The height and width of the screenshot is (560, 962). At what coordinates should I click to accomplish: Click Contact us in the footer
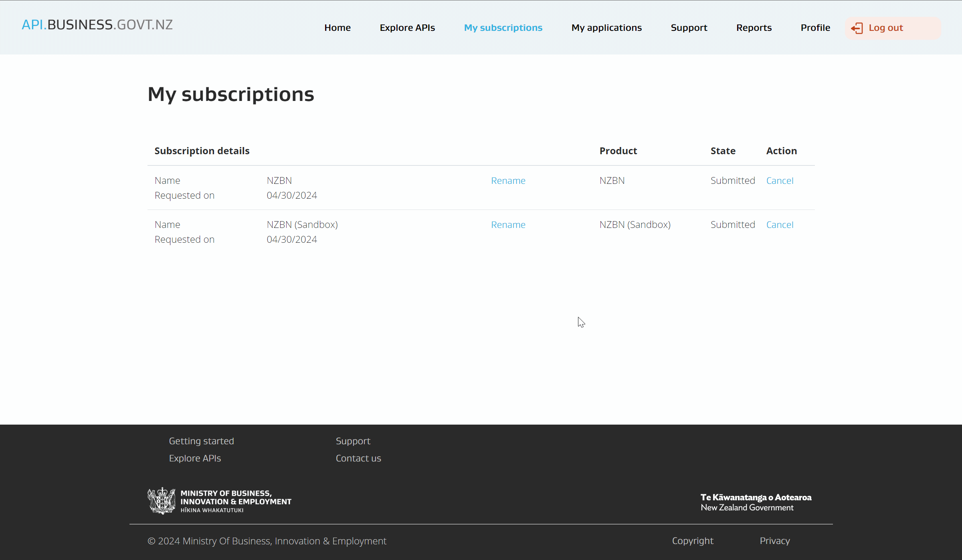point(358,458)
